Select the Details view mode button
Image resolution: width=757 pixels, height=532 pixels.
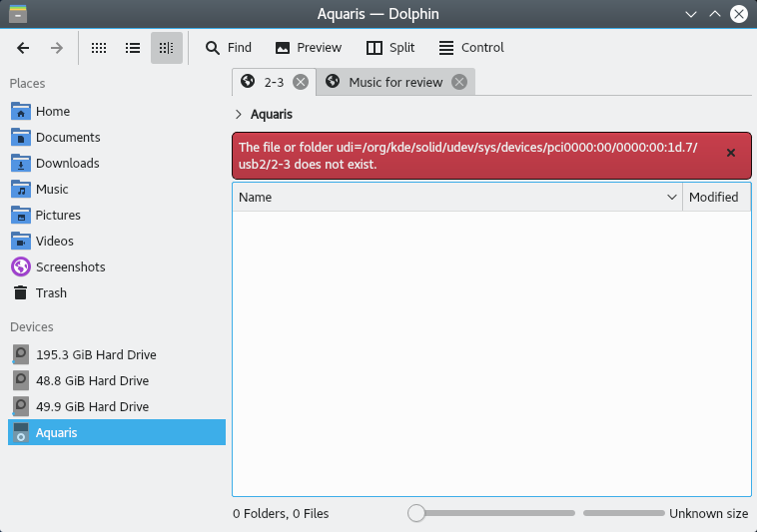(x=167, y=48)
